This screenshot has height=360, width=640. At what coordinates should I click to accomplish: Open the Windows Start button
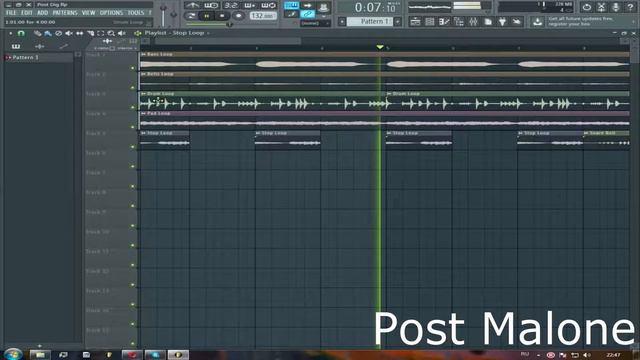[x=13, y=354]
